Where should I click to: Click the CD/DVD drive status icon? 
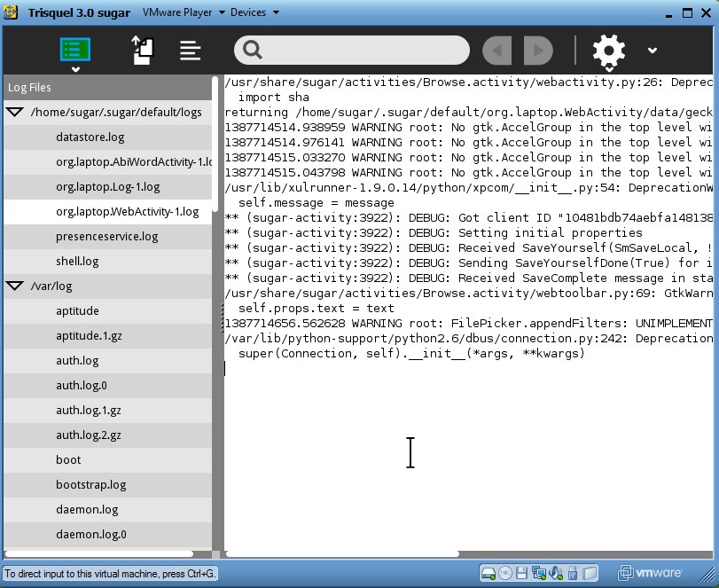point(504,573)
